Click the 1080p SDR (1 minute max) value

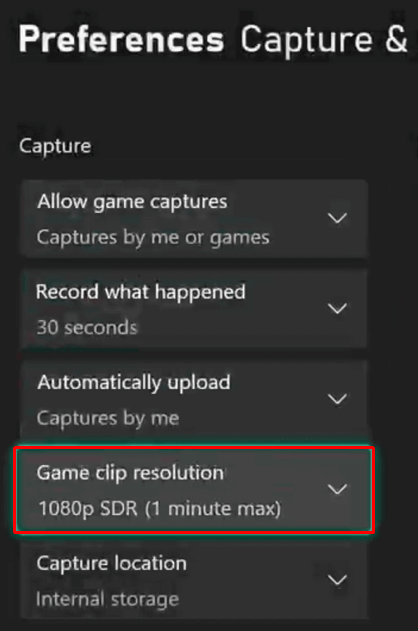coord(159,508)
